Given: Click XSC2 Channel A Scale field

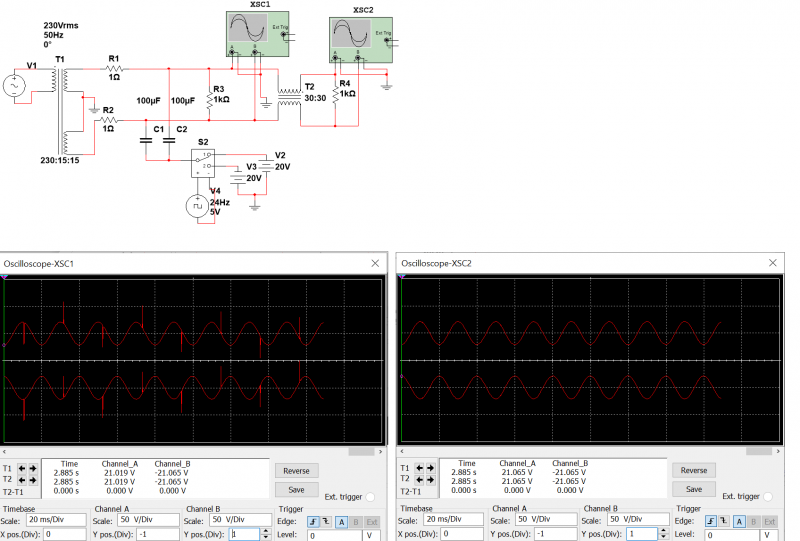Looking at the screenshot, I should click(x=546, y=520).
